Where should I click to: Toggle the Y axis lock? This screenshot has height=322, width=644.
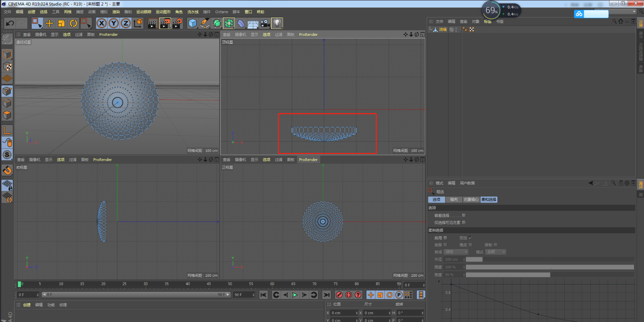pyautogui.click(x=114, y=23)
